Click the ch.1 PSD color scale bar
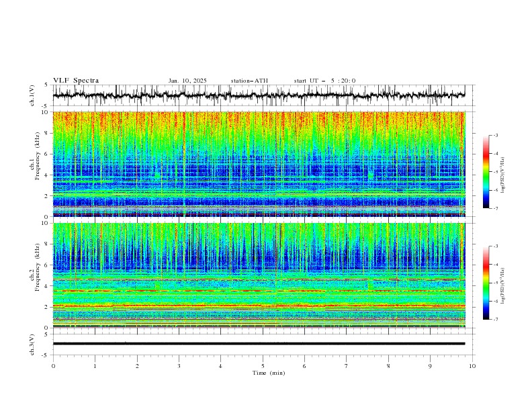The image size is (532, 411). pyautogui.click(x=486, y=171)
